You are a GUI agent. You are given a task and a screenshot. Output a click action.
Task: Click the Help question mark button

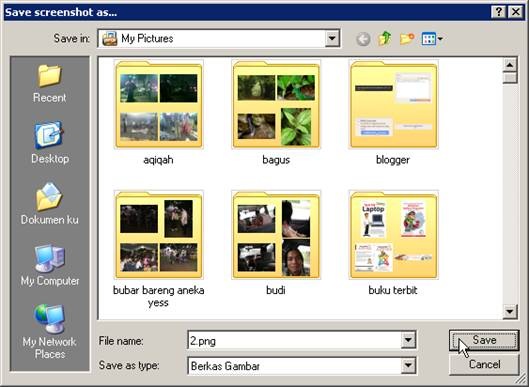[x=499, y=12]
